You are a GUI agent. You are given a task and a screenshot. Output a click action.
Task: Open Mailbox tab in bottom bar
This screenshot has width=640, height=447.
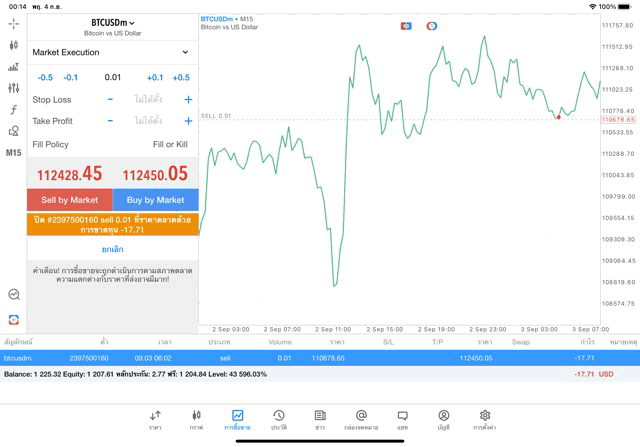pos(361,419)
